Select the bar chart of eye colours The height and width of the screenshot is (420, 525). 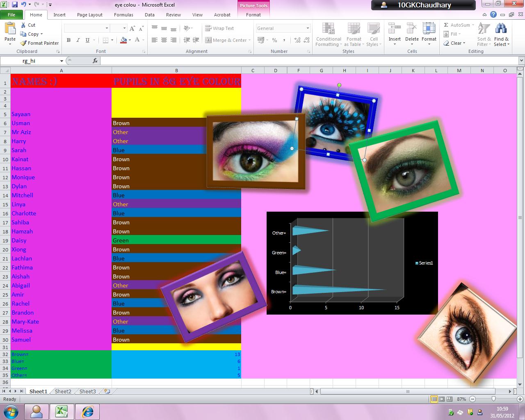(352, 263)
